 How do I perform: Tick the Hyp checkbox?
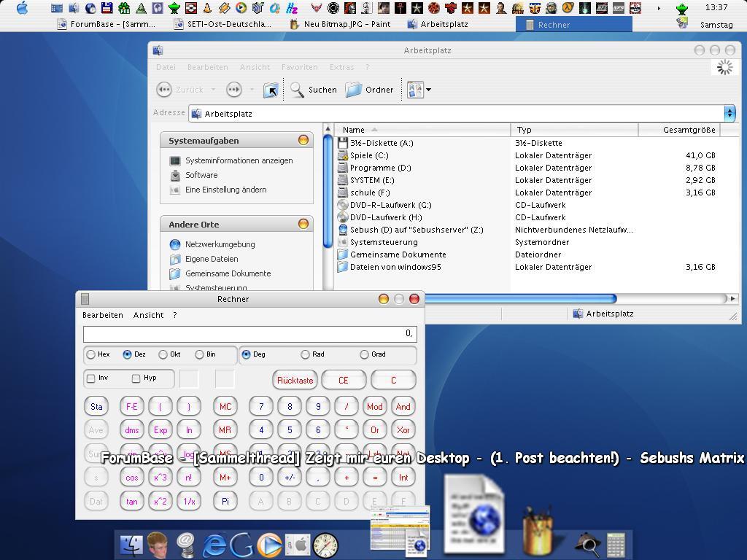pyautogui.click(x=136, y=378)
